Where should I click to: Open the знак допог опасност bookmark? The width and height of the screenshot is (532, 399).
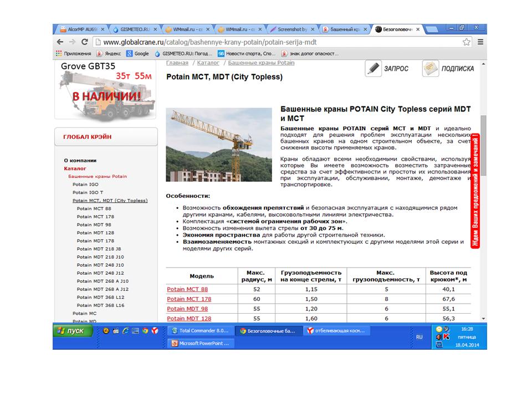(x=310, y=54)
